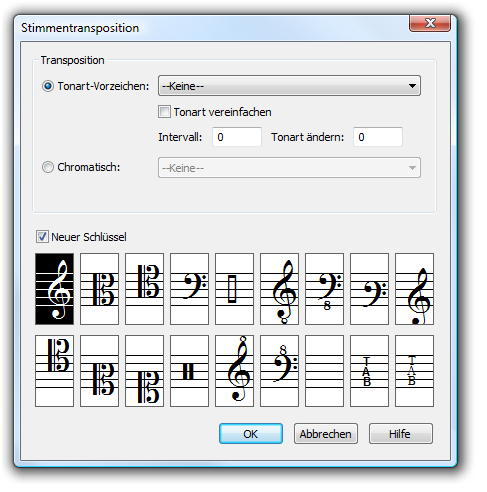This screenshot has height=492, width=487.
Task: Choose the bass clef with 8 above
Action: point(279,371)
